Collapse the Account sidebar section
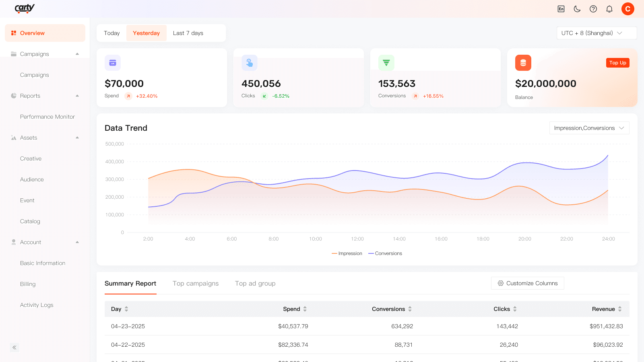 tap(77, 242)
